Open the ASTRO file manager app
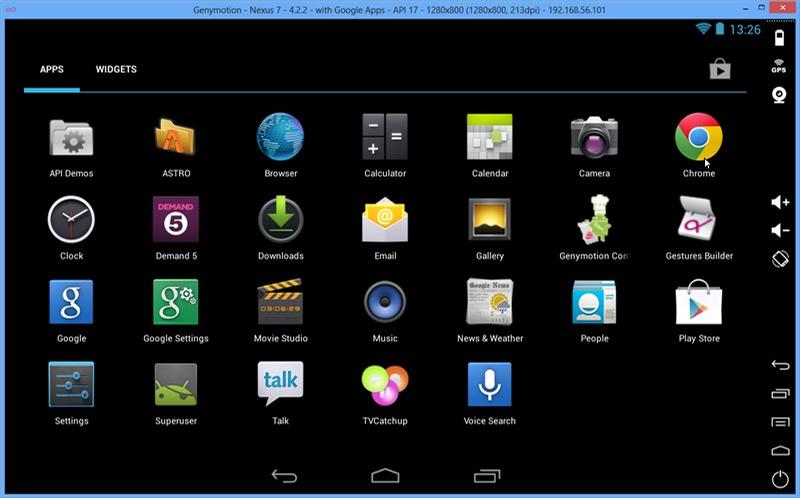 [176, 138]
